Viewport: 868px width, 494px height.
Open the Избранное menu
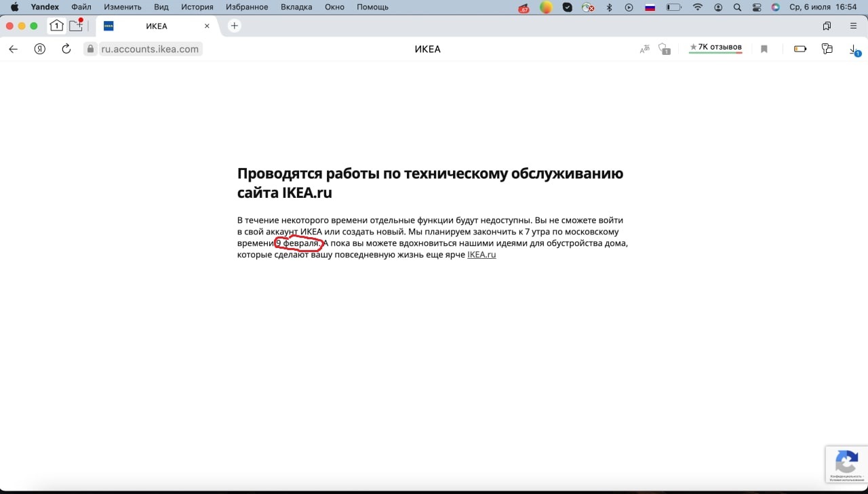(x=247, y=7)
